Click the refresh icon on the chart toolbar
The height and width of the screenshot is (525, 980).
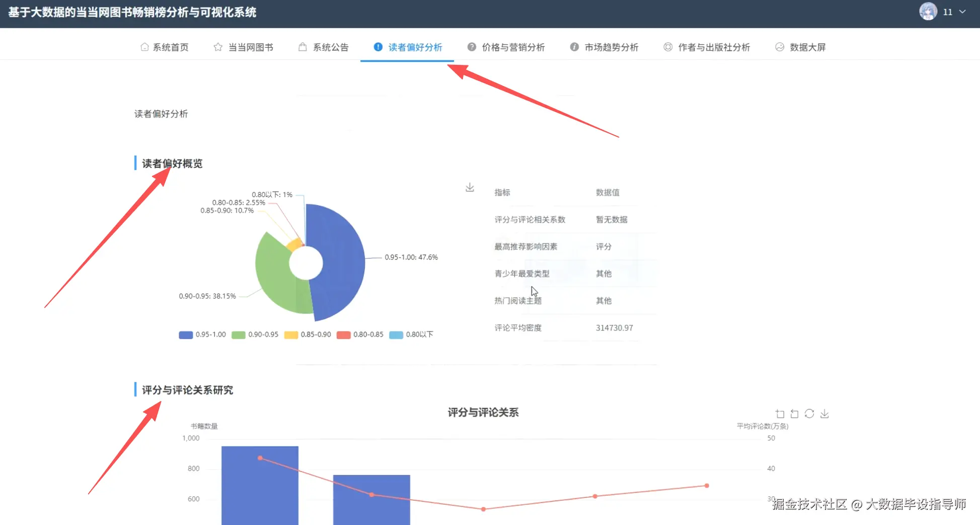coord(809,413)
